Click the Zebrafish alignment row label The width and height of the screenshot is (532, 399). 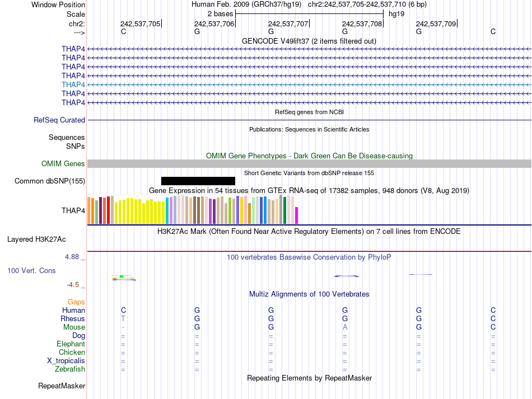click(x=70, y=369)
